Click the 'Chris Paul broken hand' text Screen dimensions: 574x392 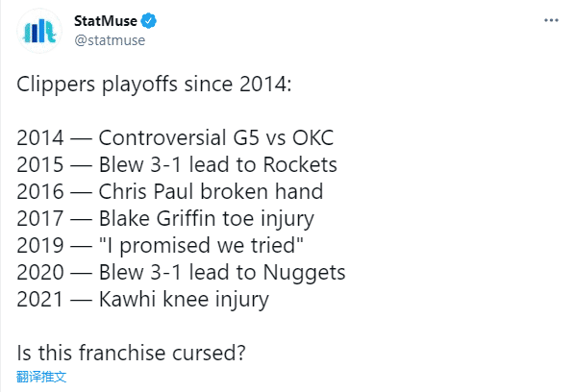pos(211,191)
